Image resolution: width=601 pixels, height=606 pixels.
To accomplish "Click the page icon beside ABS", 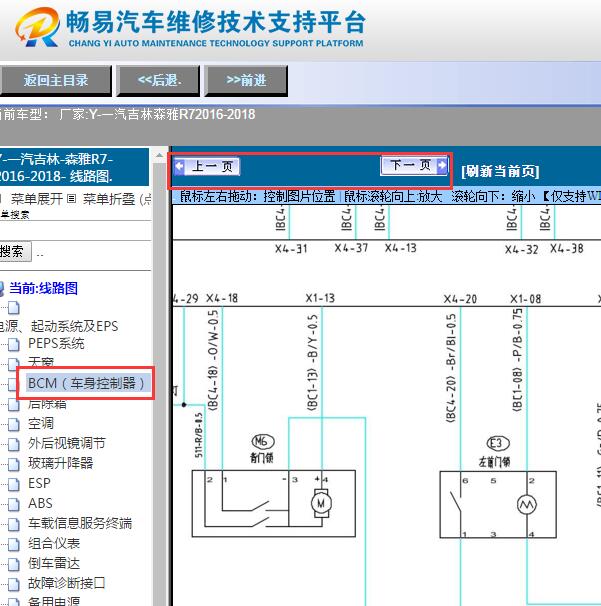I will (14, 504).
